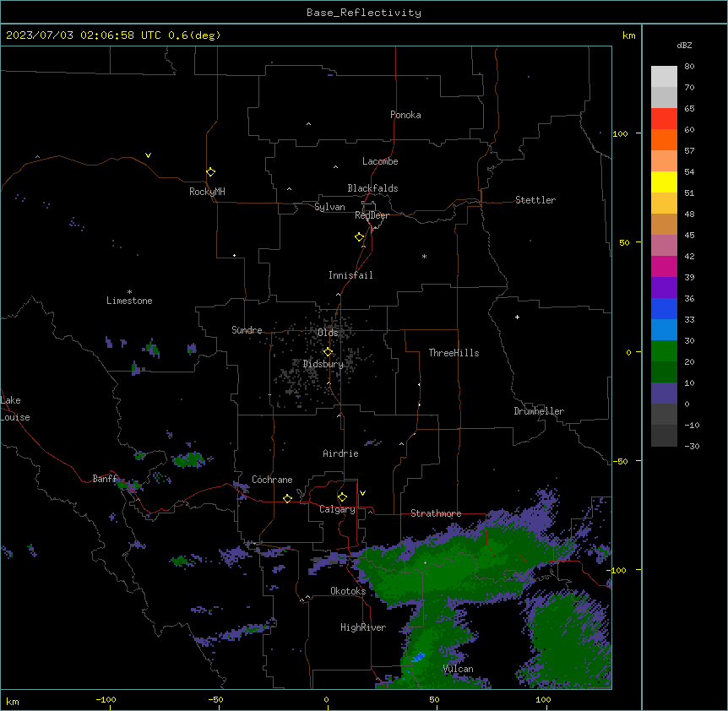Click the red 60-65 dBZ legend swatch

click(664, 118)
